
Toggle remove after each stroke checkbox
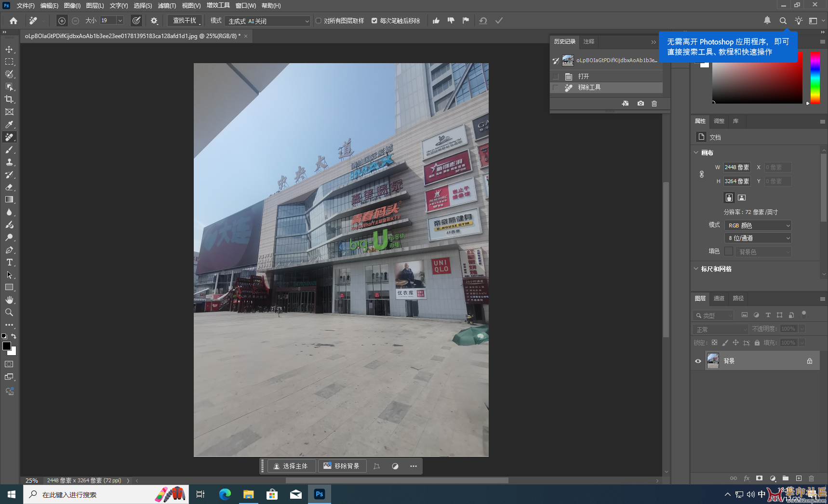374,21
